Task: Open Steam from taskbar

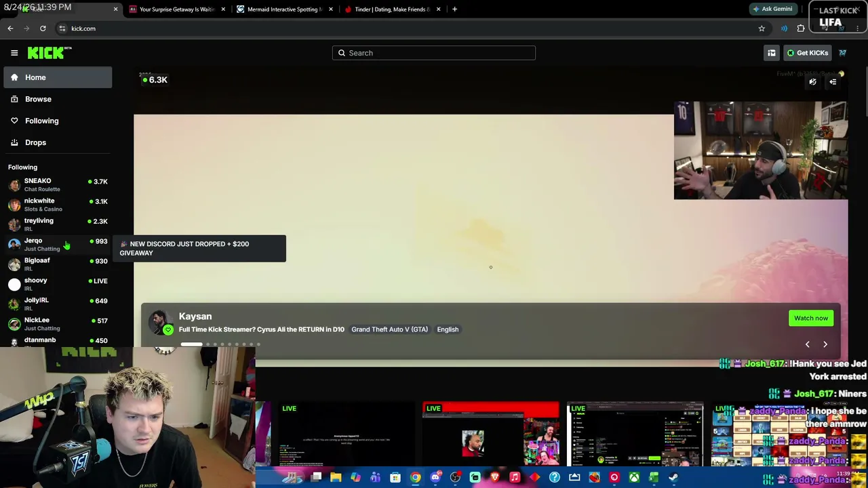Action: pos(673,478)
